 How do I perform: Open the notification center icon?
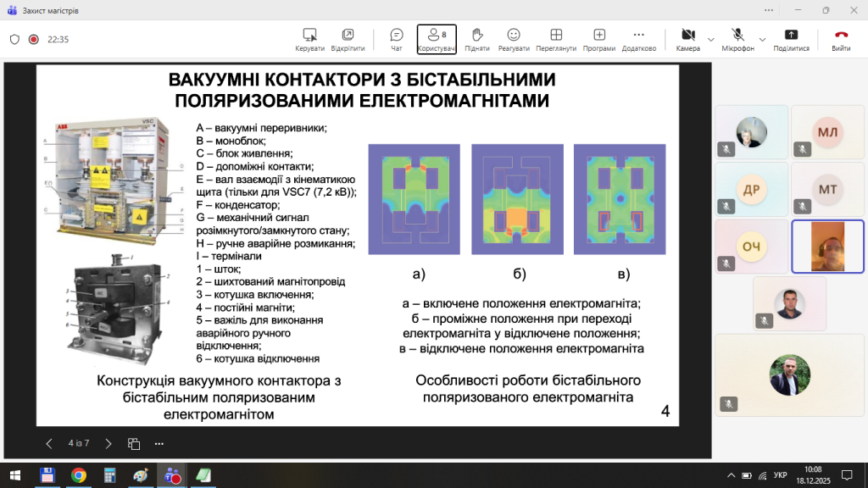(x=847, y=475)
